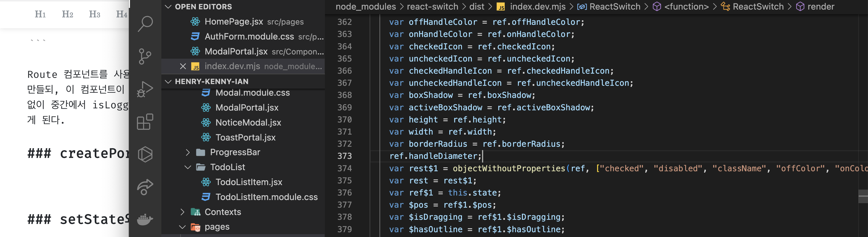Close the index.dev.mjs open editor
Image resolution: width=868 pixels, height=237 pixels.
tap(183, 66)
